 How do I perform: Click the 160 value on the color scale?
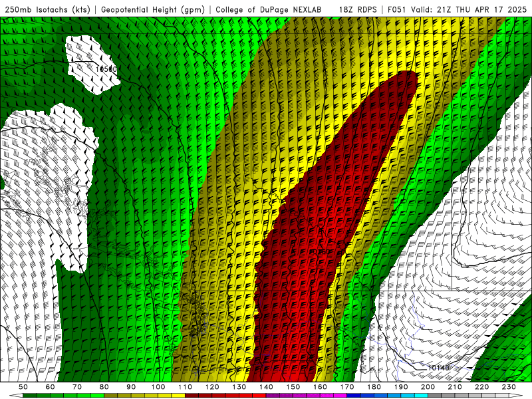pos(320,387)
